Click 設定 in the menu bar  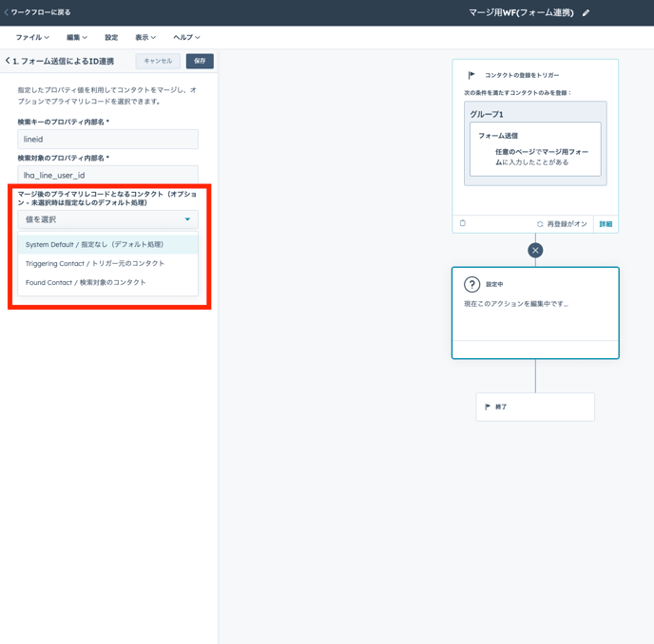111,38
